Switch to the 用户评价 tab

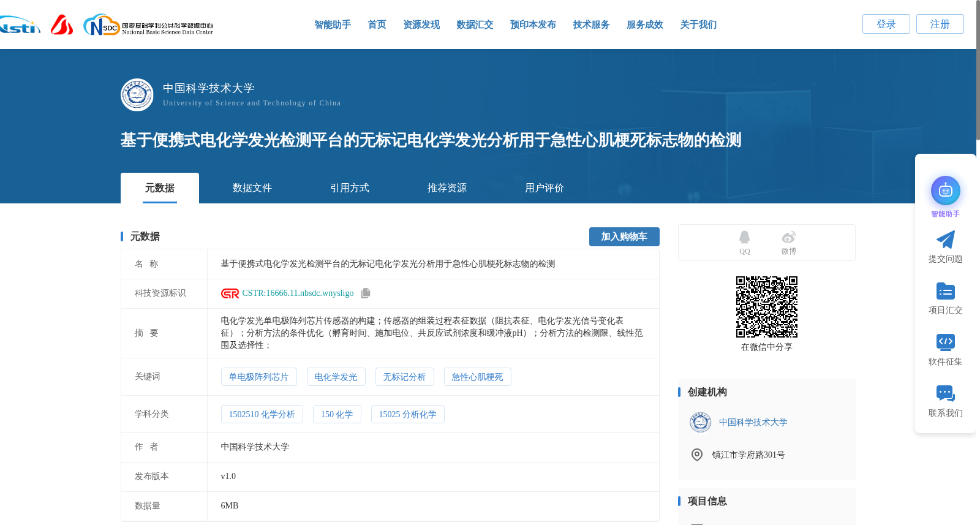pyautogui.click(x=545, y=188)
